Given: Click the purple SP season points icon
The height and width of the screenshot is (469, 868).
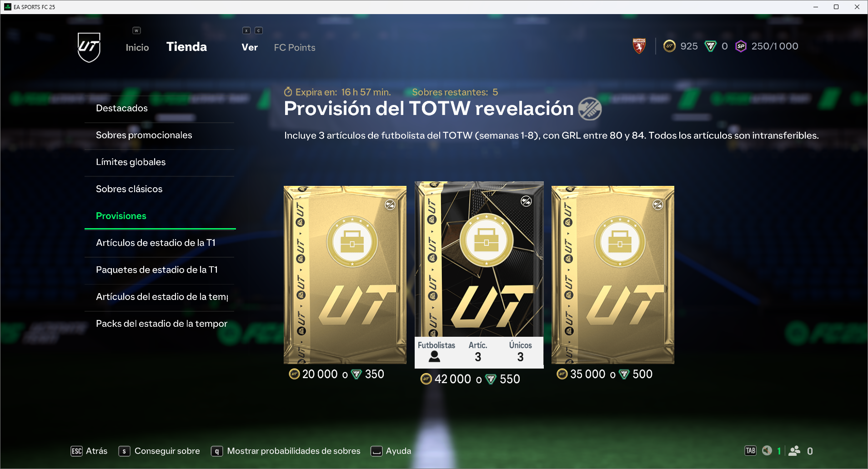Looking at the screenshot, I should coord(741,46).
